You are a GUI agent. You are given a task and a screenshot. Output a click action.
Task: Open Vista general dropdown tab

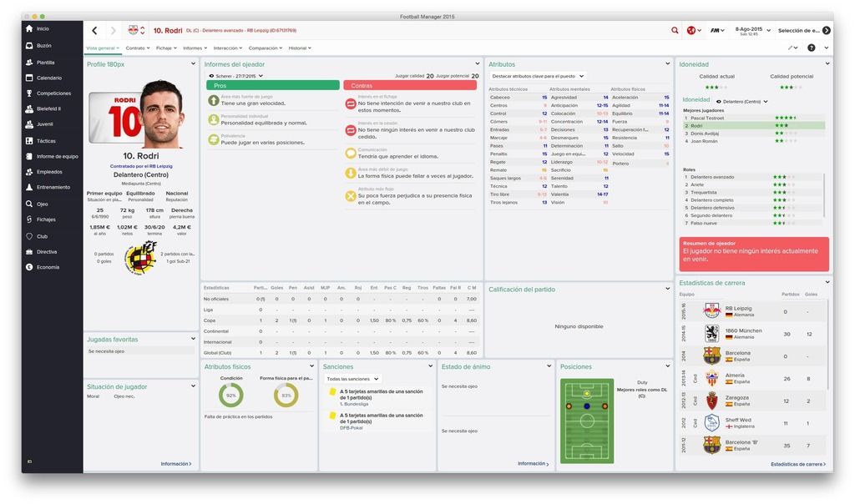point(102,48)
